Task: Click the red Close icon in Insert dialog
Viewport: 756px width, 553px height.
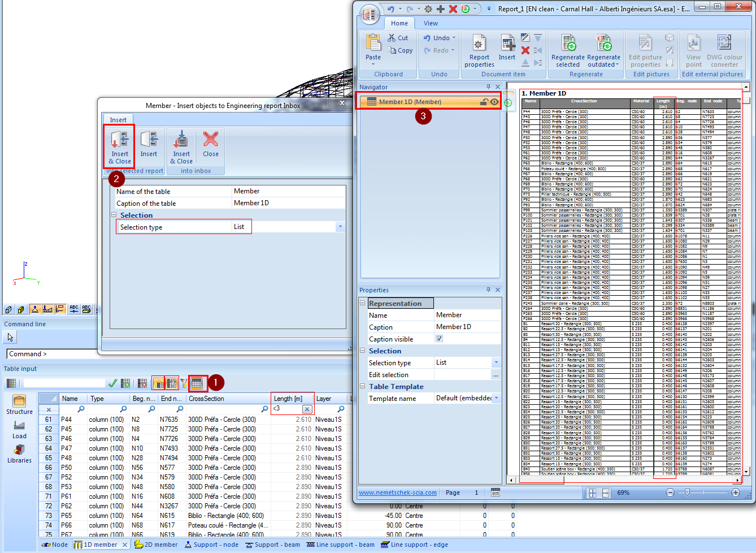Action: click(211, 144)
